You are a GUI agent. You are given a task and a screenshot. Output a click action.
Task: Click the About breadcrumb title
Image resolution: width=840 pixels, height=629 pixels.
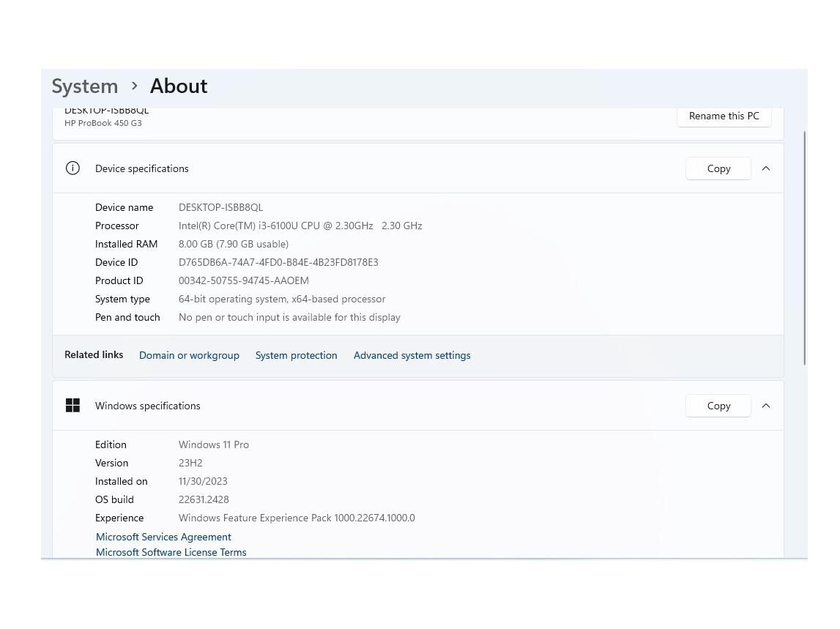179,86
